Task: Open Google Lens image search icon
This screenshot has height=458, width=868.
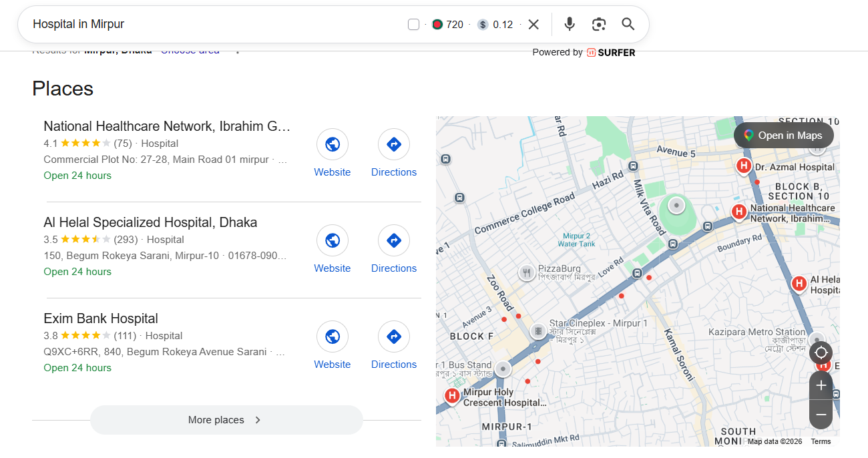Action: click(598, 24)
